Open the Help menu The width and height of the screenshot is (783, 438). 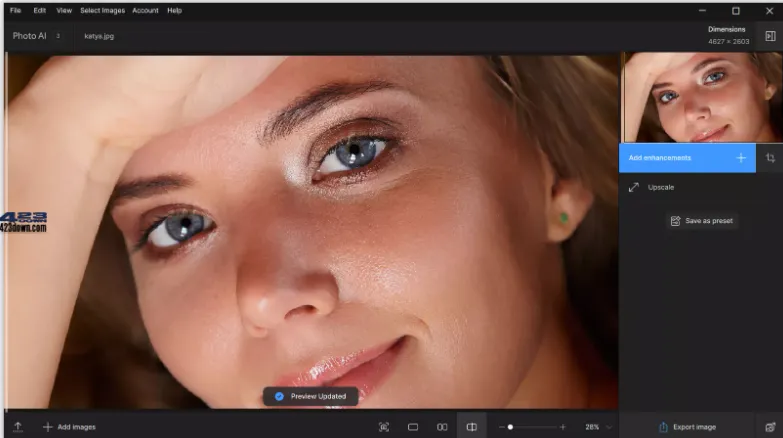click(x=174, y=10)
